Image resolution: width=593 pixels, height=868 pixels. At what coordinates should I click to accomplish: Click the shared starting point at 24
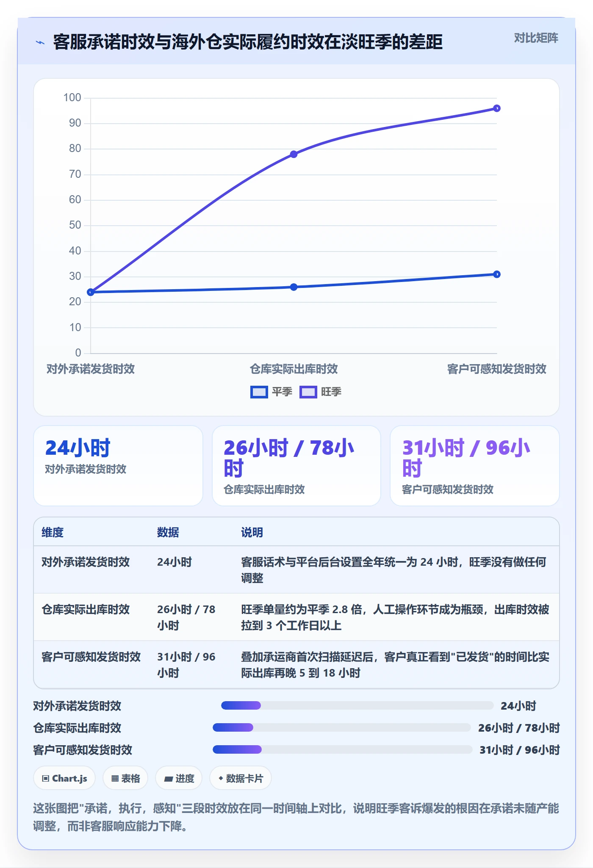coord(91,292)
